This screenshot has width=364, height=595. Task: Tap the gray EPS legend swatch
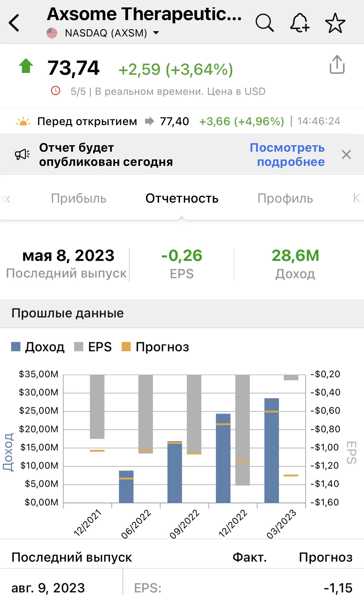[79, 347]
